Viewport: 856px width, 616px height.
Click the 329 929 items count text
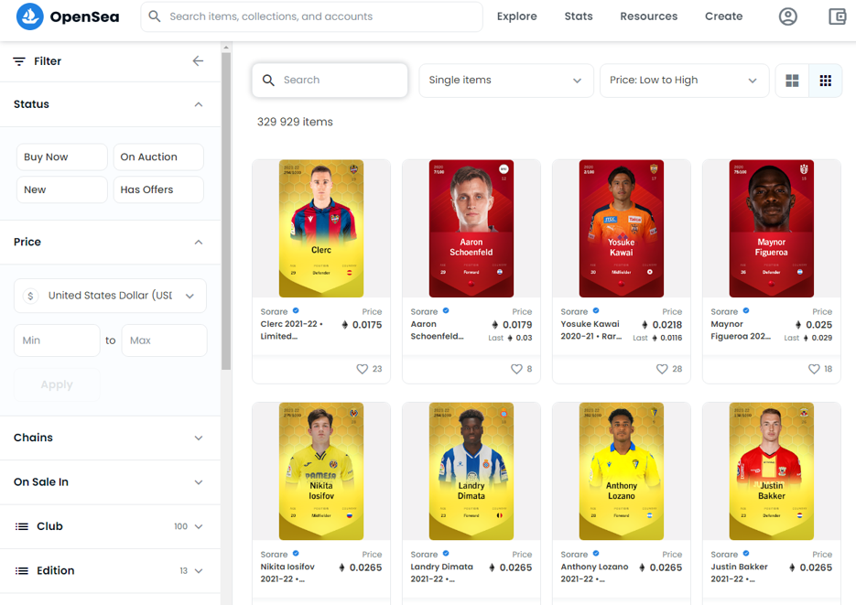coord(295,123)
